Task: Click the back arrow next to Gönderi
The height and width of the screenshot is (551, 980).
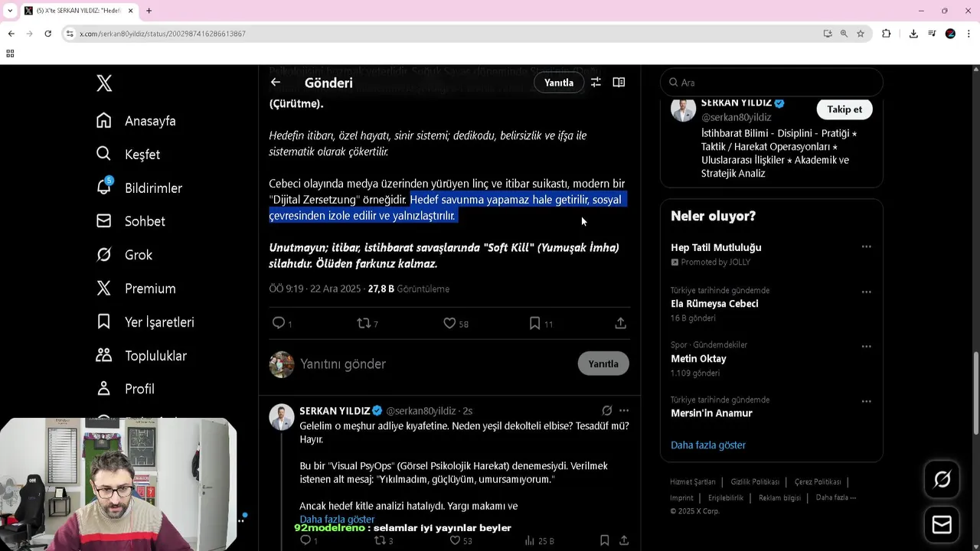Action: 276,83
